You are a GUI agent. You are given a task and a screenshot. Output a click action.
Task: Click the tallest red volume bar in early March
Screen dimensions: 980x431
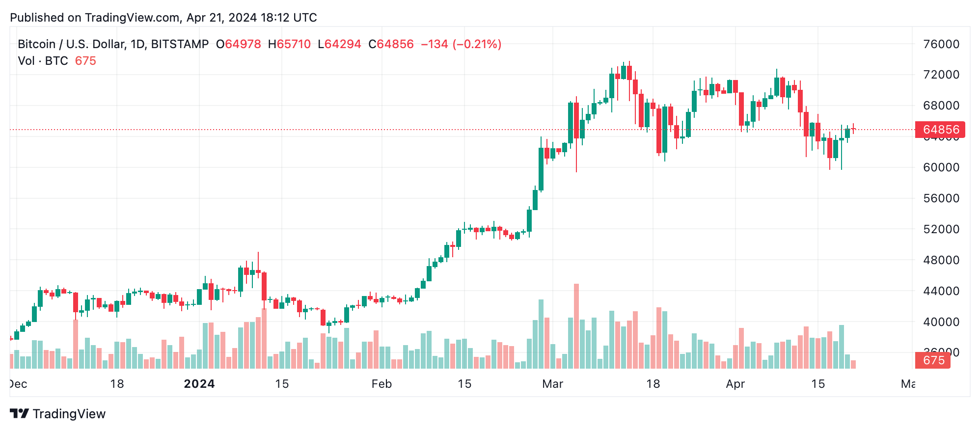[576, 326]
